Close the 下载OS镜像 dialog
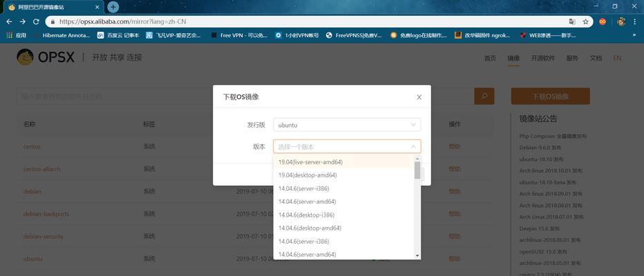644x276 pixels. [419, 97]
